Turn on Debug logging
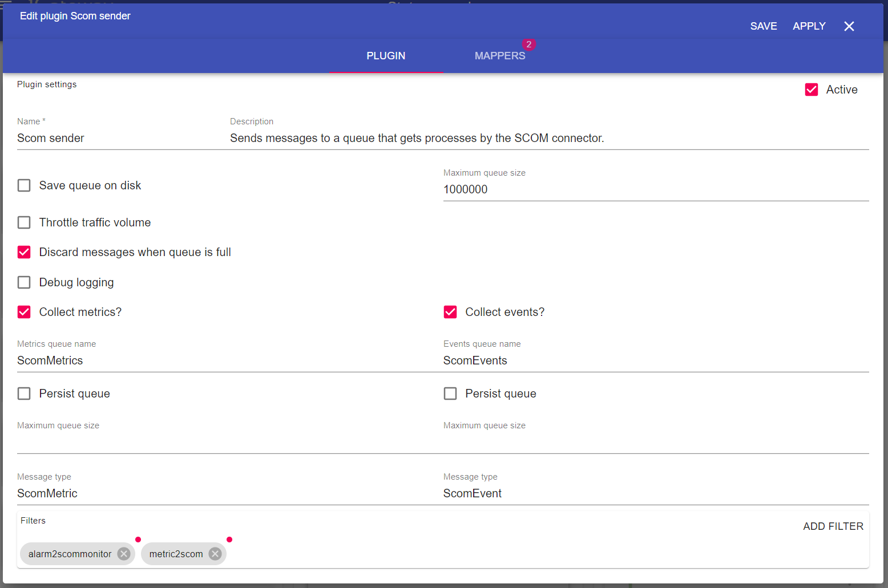888x588 pixels. [24, 282]
